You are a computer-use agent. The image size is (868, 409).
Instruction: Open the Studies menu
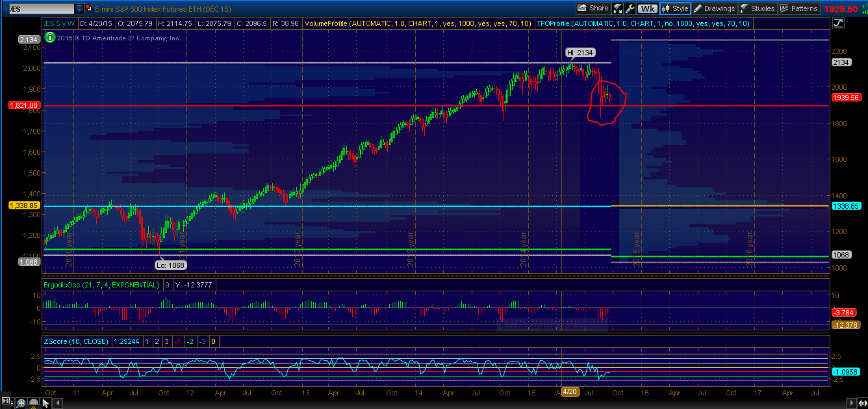click(758, 8)
